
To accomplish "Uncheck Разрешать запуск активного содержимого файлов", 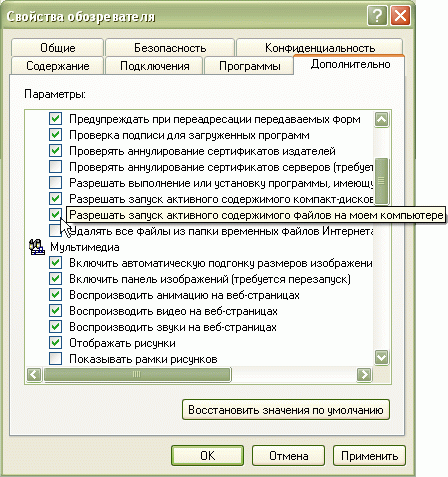I will pyautogui.click(x=55, y=215).
